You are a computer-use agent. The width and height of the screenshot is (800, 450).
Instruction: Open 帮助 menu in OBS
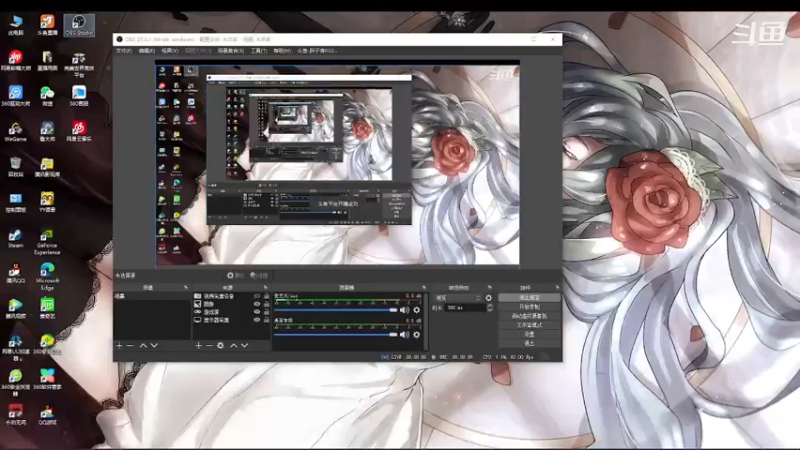(282, 51)
